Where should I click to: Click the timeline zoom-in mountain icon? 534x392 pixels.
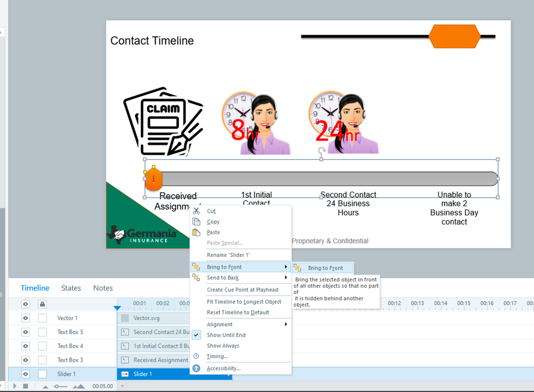tap(79, 386)
